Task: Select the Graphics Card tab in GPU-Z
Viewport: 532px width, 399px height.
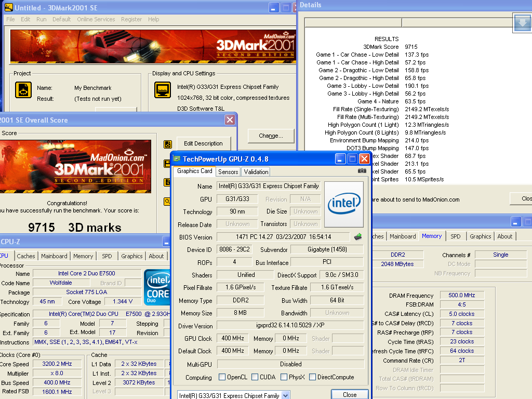Action: coord(194,171)
